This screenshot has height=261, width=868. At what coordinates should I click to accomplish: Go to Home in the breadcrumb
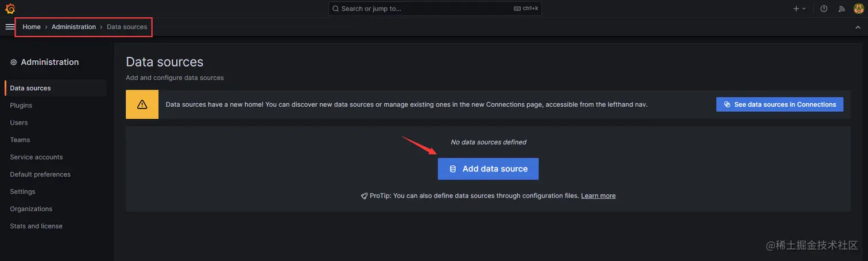coord(32,27)
